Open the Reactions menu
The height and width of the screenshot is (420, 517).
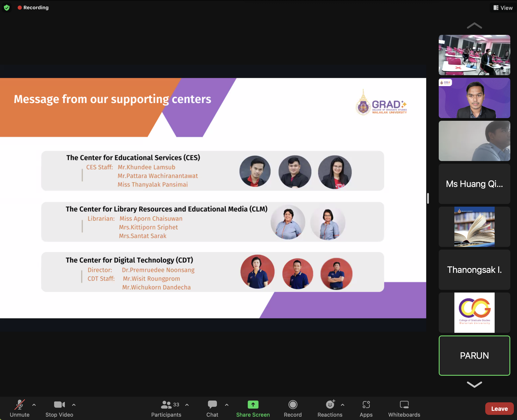pos(330,408)
